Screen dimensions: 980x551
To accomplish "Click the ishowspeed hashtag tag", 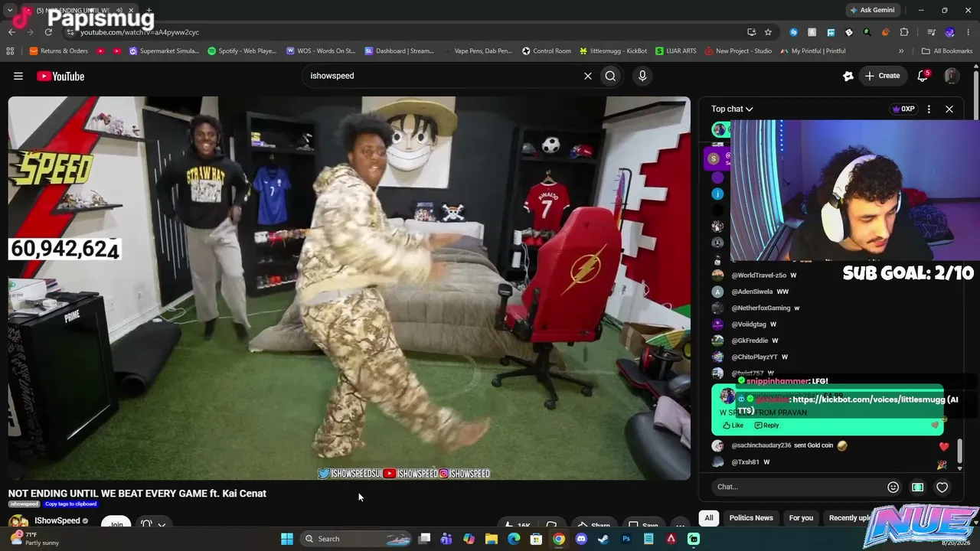I will tap(24, 504).
